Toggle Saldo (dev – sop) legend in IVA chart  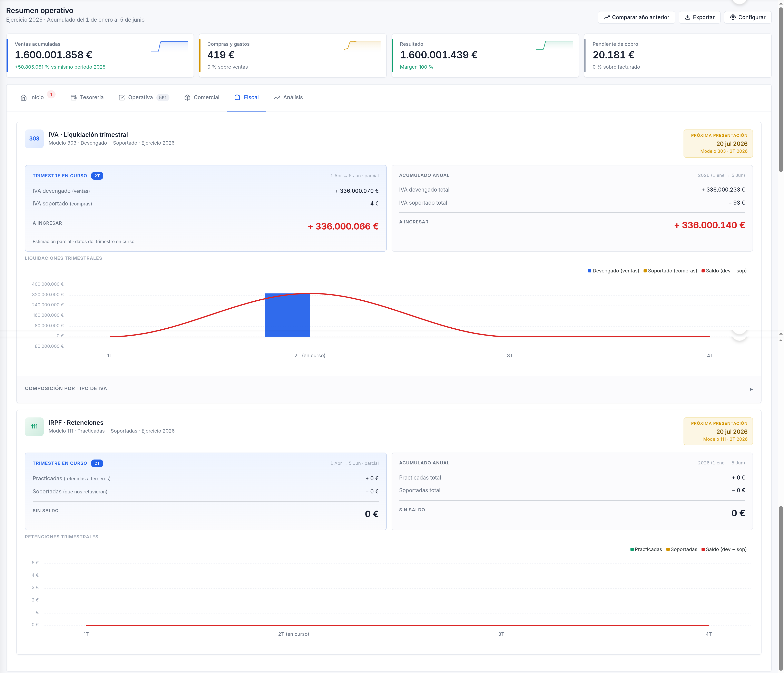click(x=724, y=271)
